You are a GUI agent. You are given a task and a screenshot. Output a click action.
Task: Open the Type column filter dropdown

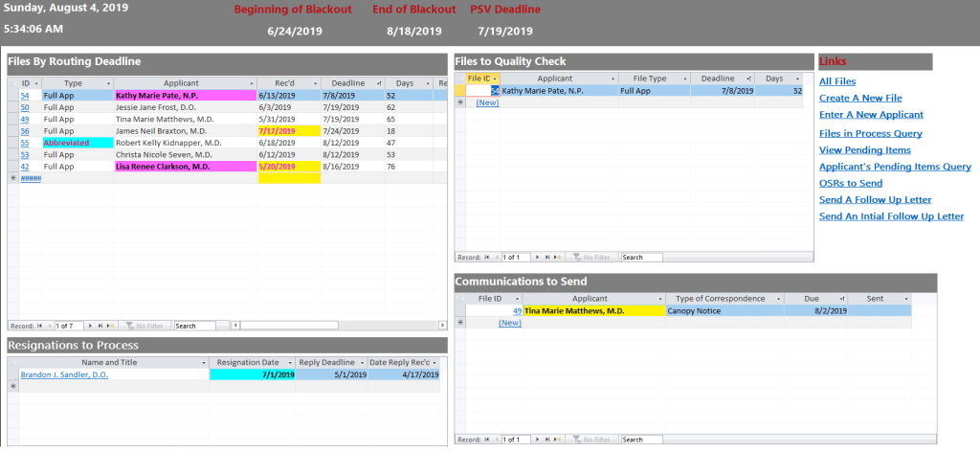coord(107,83)
